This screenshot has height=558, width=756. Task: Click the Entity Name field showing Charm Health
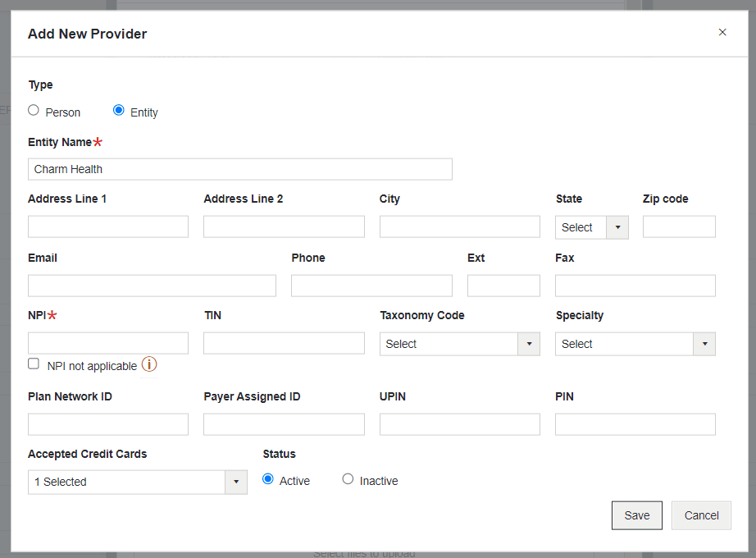point(239,168)
